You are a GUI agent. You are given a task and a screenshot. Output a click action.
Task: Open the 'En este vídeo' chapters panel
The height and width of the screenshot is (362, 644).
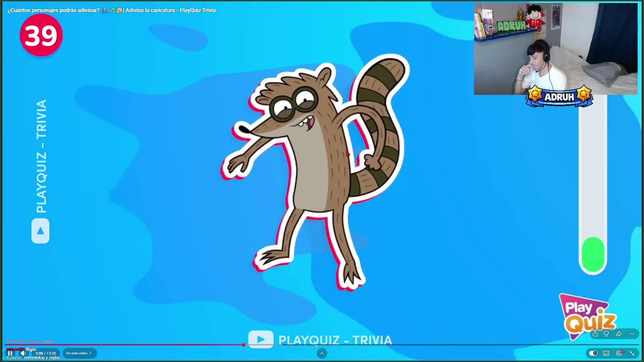coord(78,353)
